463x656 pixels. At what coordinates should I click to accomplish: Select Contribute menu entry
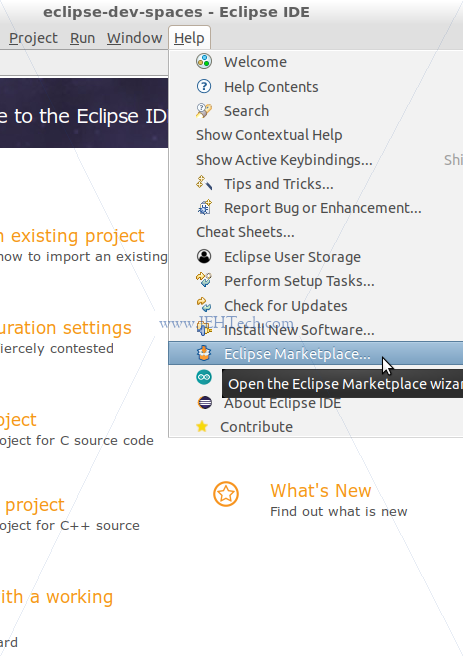pyautogui.click(x=256, y=427)
